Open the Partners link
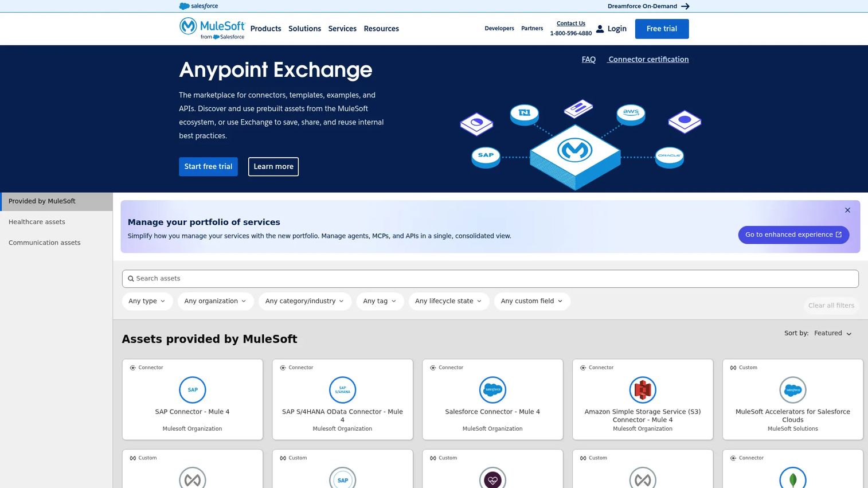The image size is (868, 488). (x=532, y=28)
